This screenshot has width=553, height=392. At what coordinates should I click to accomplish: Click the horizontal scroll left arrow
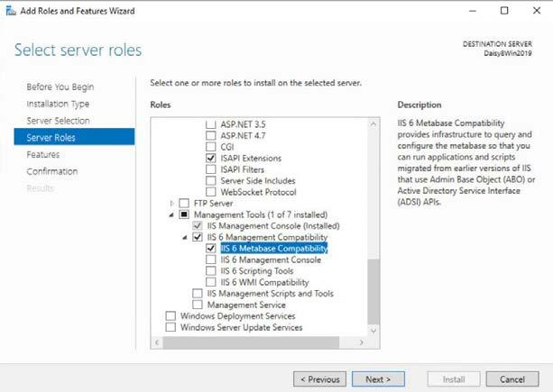click(x=157, y=342)
